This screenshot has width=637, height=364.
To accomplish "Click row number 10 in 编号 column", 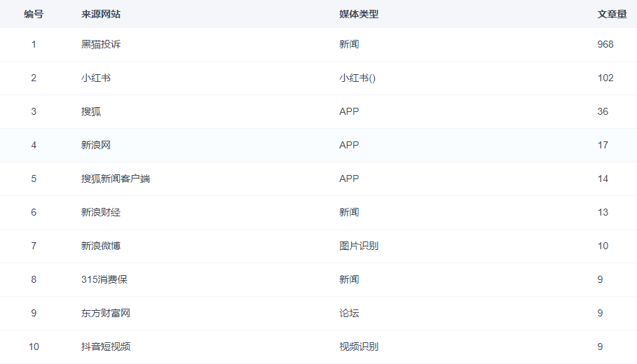I will [x=34, y=346].
